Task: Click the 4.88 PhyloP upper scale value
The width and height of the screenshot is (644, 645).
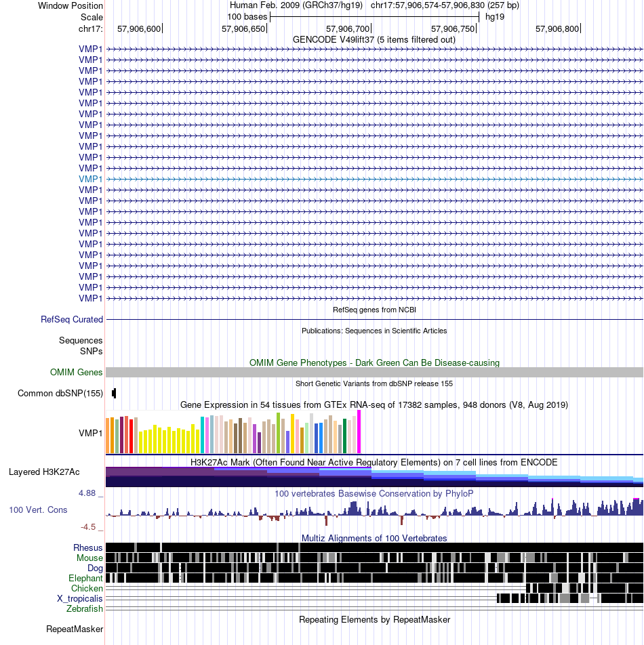Action: pos(87,493)
